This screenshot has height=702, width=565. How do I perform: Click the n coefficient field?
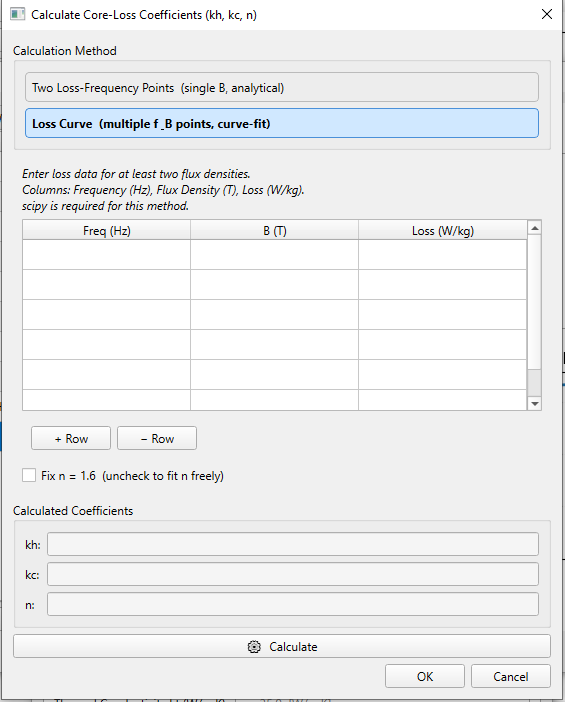pyautogui.click(x=293, y=604)
